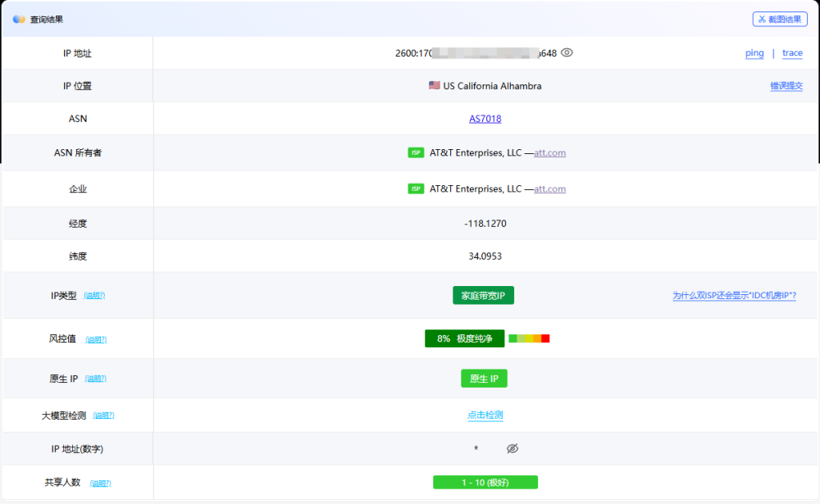Click the 家庭带宽IP type badge

[x=483, y=295]
